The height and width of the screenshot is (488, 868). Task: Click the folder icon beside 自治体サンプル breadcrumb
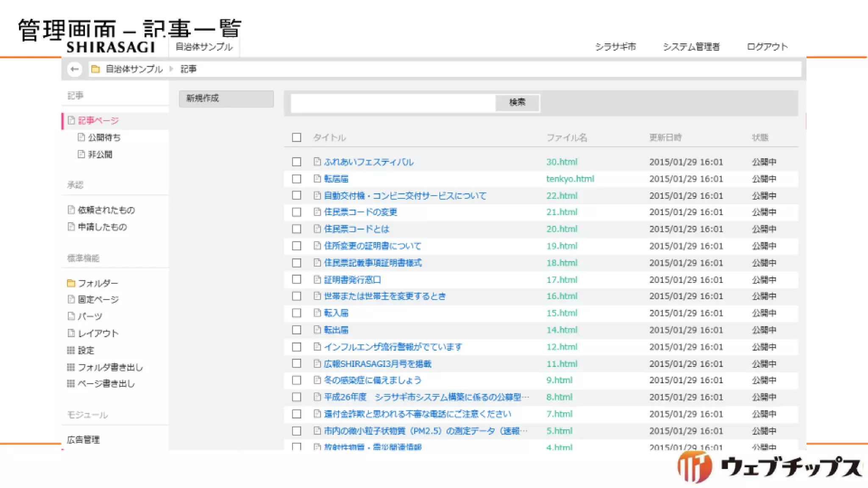(96, 69)
